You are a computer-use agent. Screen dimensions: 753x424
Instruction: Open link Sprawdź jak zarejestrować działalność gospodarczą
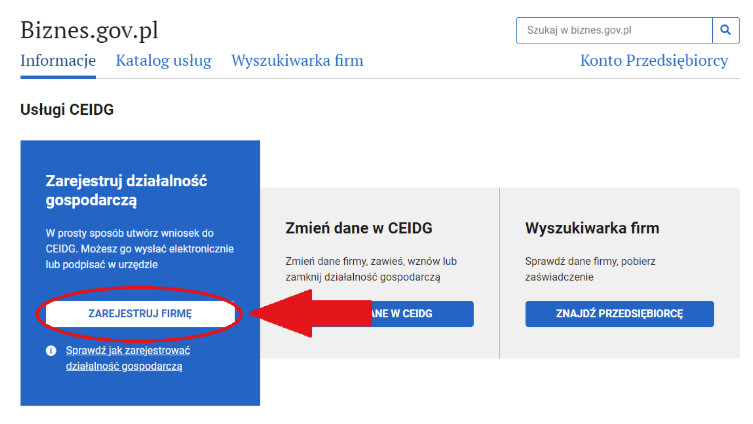click(x=128, y=358)
